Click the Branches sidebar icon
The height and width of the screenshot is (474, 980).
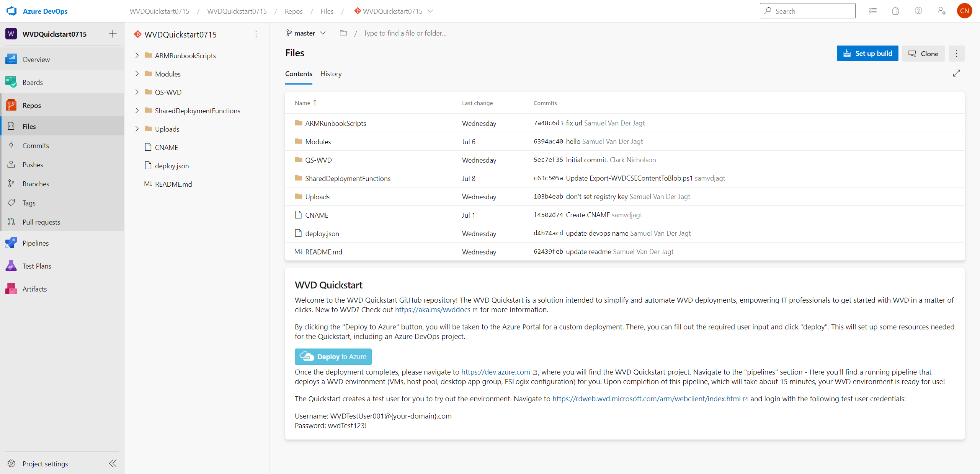click(11, 183)
